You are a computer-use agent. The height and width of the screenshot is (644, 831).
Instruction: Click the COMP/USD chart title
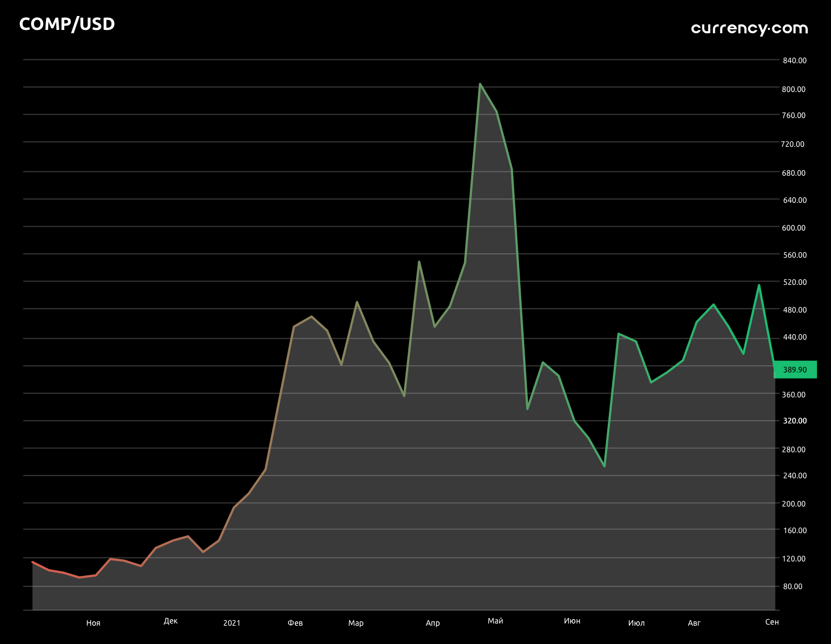67,24
